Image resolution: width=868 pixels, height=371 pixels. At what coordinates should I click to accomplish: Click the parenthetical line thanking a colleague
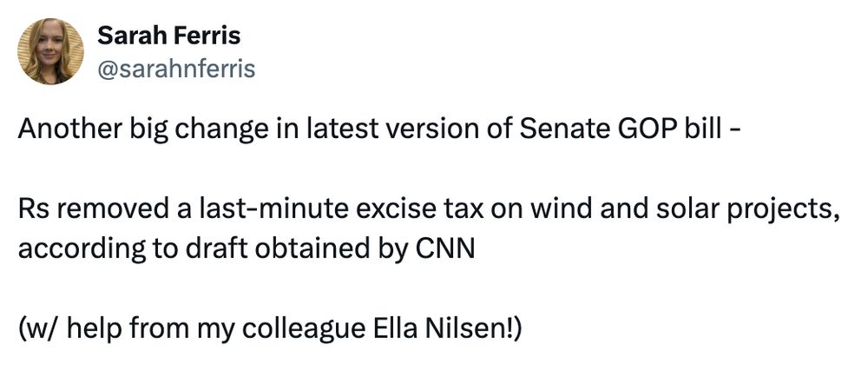click(270, 330)
